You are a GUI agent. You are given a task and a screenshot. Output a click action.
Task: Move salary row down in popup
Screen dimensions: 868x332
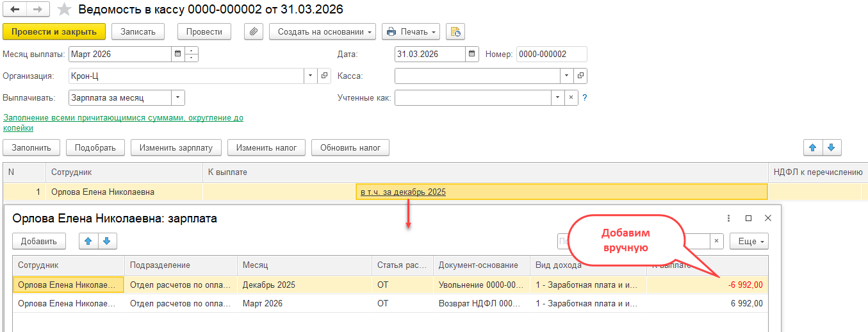pyautogui.click(x=107, y=241)
